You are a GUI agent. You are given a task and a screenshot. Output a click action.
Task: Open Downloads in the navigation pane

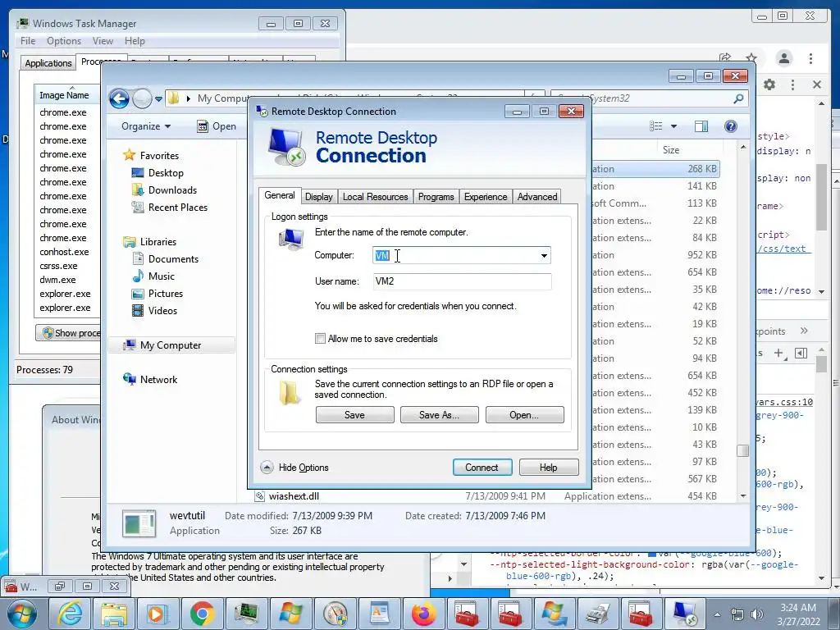click(172, 190)
